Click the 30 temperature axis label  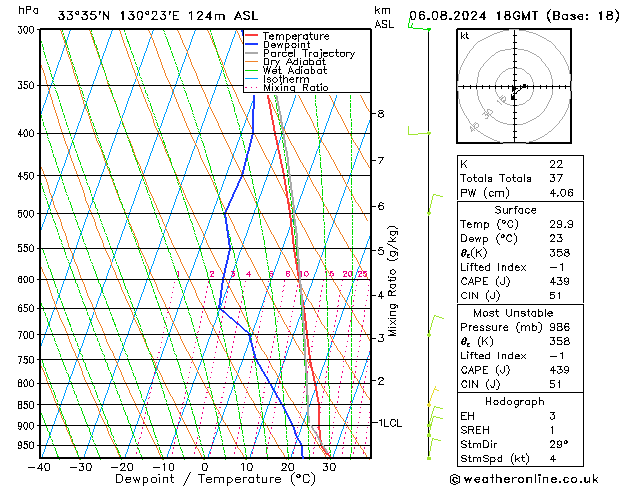click(329, 467)
